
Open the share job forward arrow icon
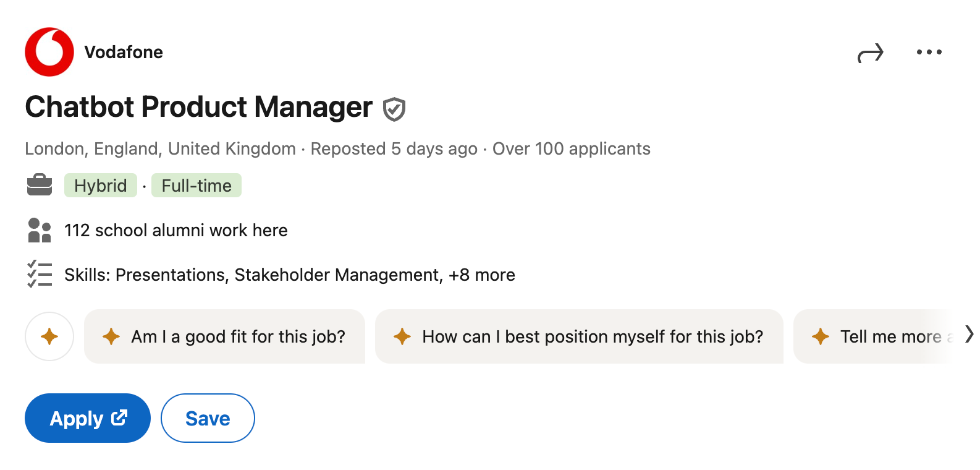point(872,53)
